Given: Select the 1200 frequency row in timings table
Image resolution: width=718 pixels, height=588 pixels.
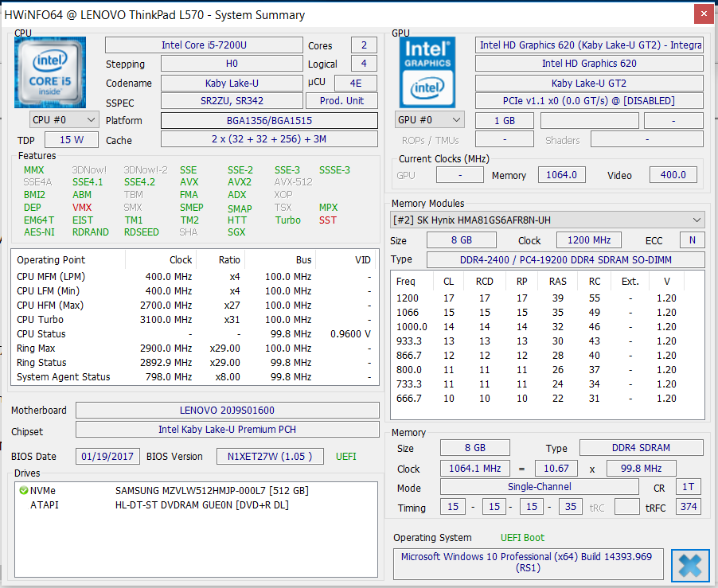Looking at the screenshot, I should [x=548, y=298].
